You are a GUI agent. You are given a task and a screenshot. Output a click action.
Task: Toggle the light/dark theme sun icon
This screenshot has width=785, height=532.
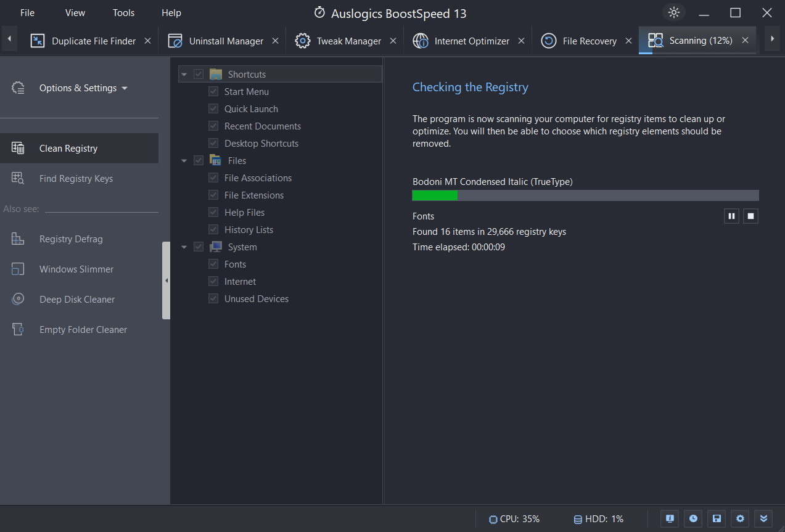pyautogui.click(x=673, y=12)
